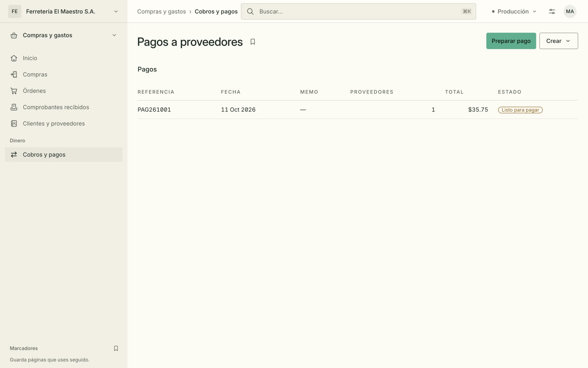
Task: Click the Compras y gastos breadcrumb link
Action: click(x=161, y=11)
